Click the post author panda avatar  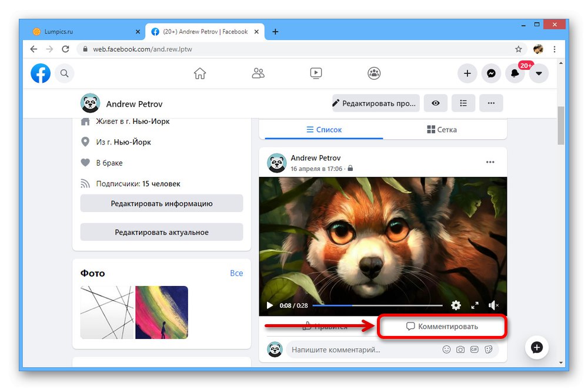277,163
